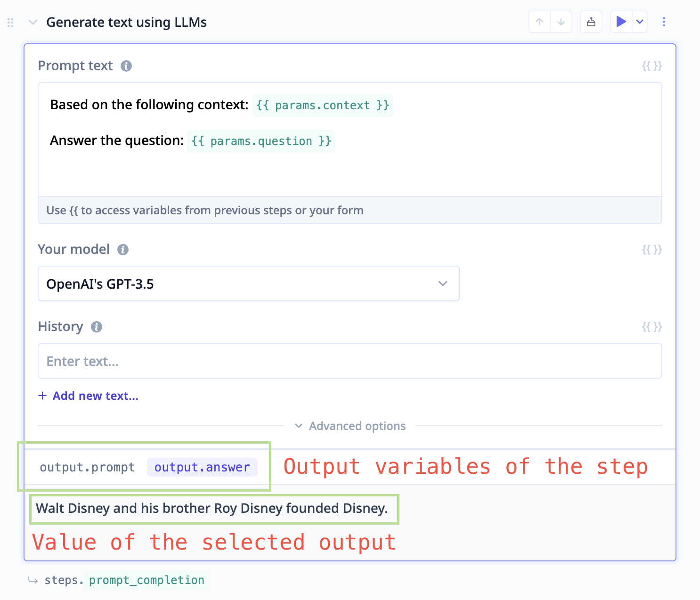Select the params.question variable chip

pos(261,141)
